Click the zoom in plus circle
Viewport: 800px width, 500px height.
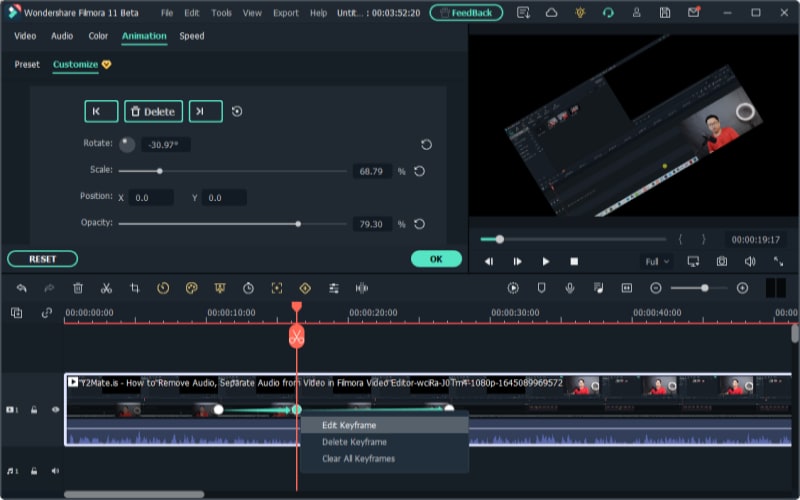743,288
